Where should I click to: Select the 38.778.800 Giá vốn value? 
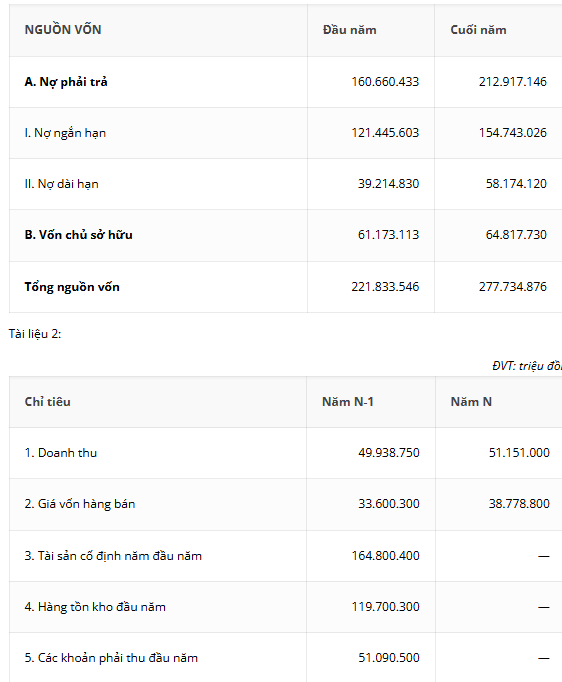519,504
